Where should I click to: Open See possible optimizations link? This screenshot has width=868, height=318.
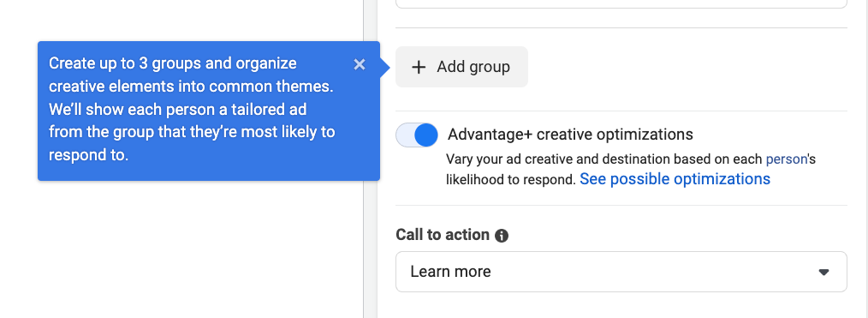pyautogui.click(x=675, y=179)
